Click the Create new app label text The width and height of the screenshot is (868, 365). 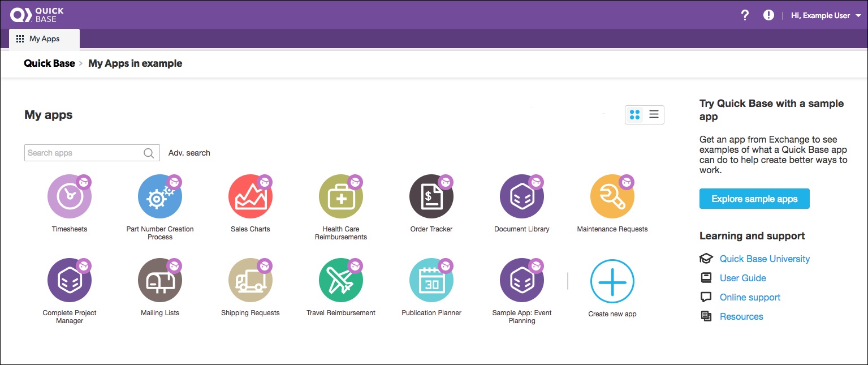(612, 314)
